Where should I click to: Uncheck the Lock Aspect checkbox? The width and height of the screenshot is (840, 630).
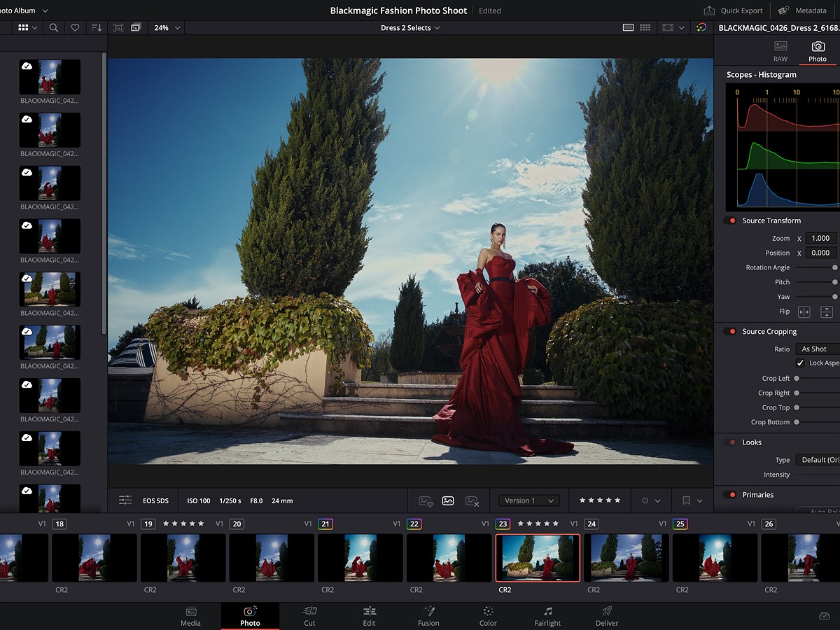coord(800,363)
